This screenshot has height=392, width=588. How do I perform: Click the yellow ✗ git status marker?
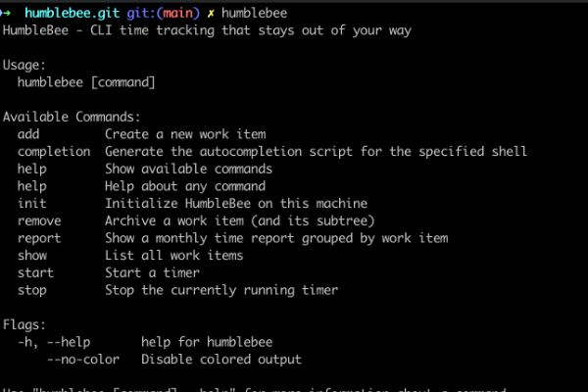pos(210,12)
